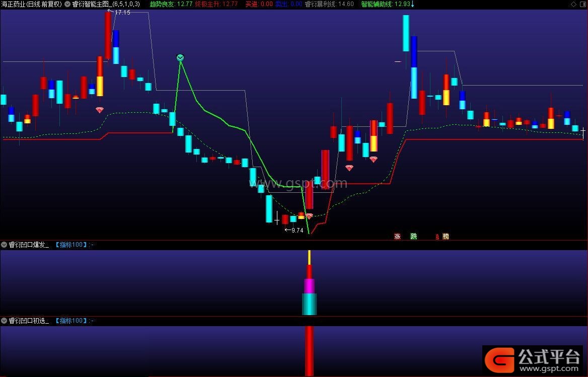Viewport: 588px width, 377px height.
Task: Click the green checkmark circle marker on chart
Action: [x=180, y=57]
